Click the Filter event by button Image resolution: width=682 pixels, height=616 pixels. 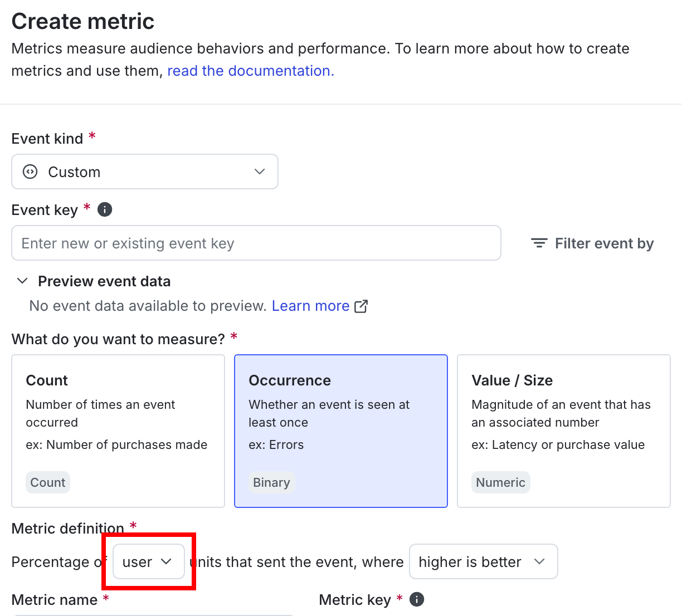pyautogui.click(x=592, y=243)
